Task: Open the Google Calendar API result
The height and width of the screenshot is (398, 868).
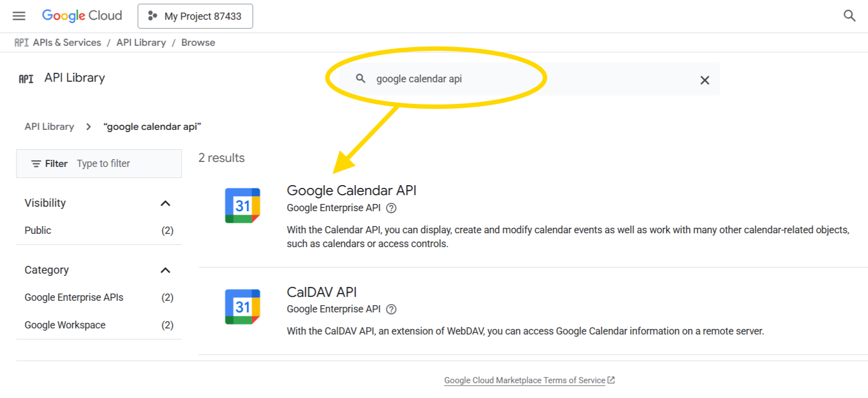Action: click(x=351, y=190)
